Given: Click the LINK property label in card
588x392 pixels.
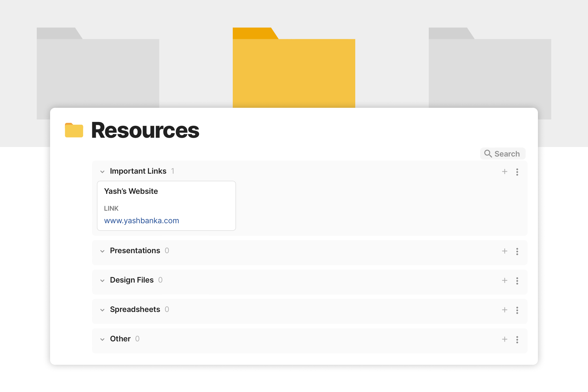Looking at the screenshot, I should [111, 208].
